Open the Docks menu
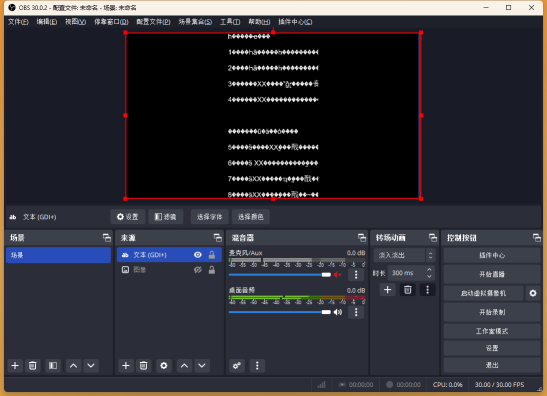Image resolution: width=547 pixels, height=396 pixels. tap(111, 22)
